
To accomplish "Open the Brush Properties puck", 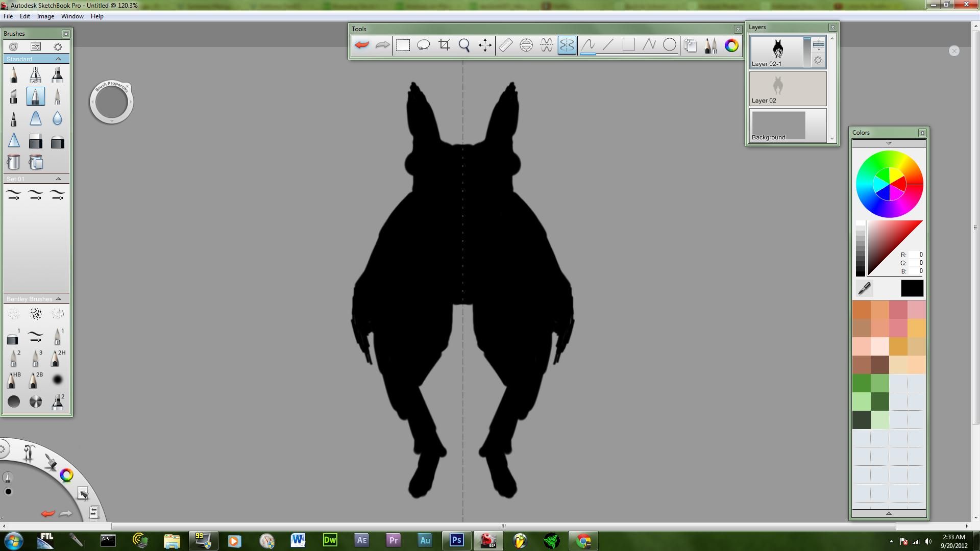I will (111, 102).
